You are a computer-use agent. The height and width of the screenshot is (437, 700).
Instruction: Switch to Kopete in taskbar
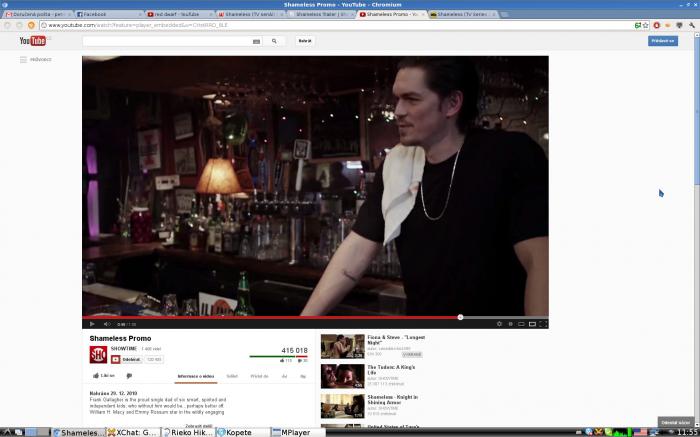[x=243, y=432]
